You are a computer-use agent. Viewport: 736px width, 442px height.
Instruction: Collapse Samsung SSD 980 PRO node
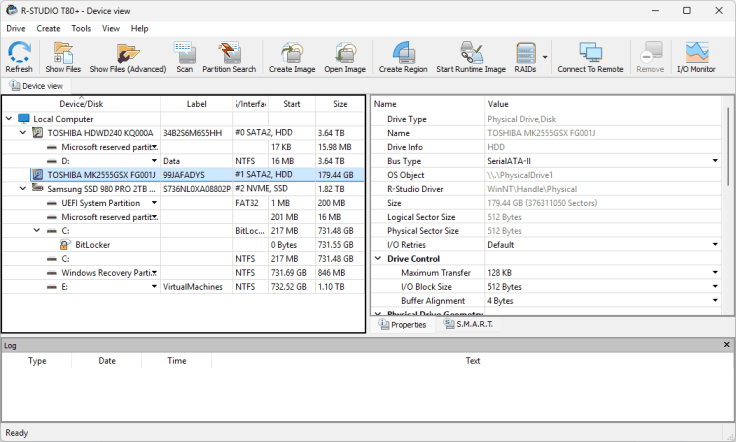click(x=23, y=188)
